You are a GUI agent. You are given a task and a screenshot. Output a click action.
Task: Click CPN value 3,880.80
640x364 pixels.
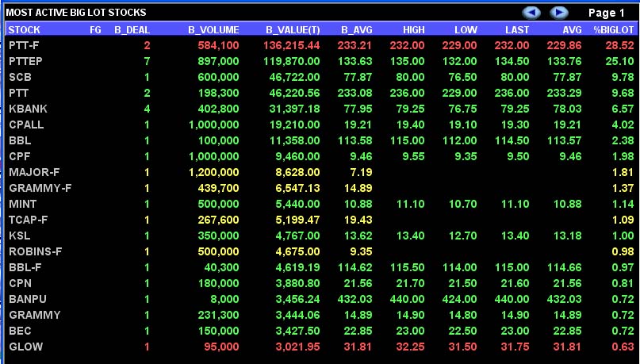[297, 283]
